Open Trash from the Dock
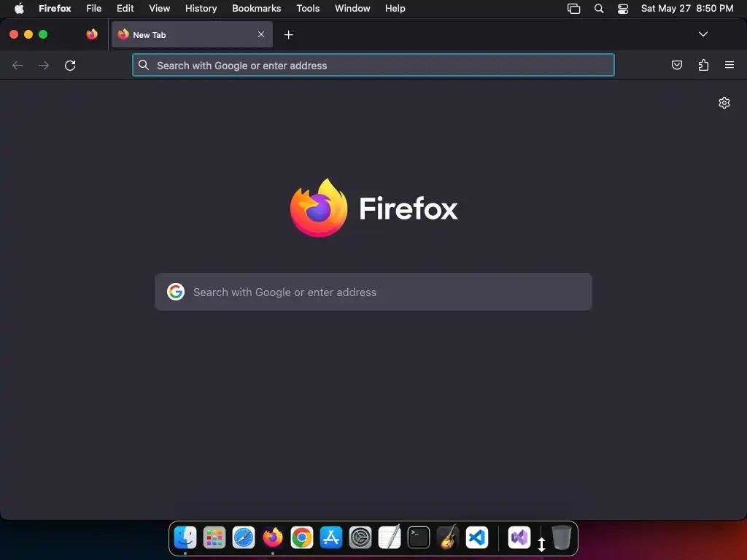The width and height of the screenshot is (747, 560). [562, 537]
